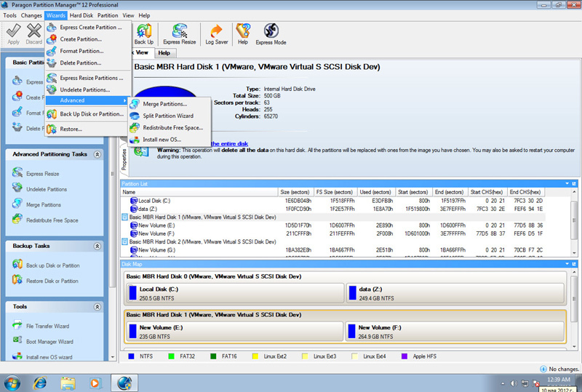Launch Express Resize from the toolbar
The height and width of the screenshot is (392, 582).
click(x=179, y=33)
